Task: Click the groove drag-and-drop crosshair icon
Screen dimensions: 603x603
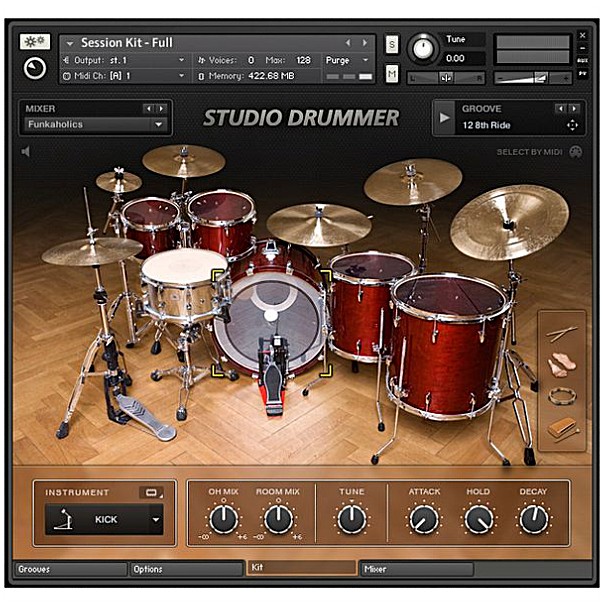Action: coord(572,125)
